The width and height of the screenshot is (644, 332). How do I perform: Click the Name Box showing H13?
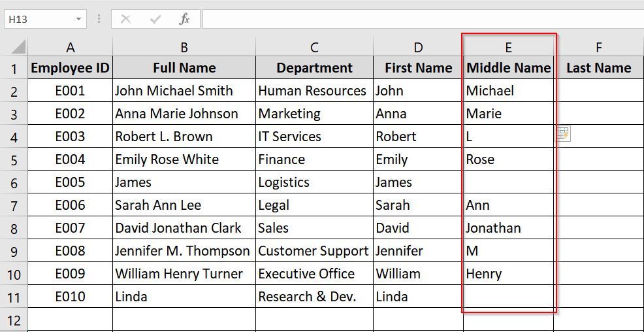pyautogui.click(x=45, y=19)
